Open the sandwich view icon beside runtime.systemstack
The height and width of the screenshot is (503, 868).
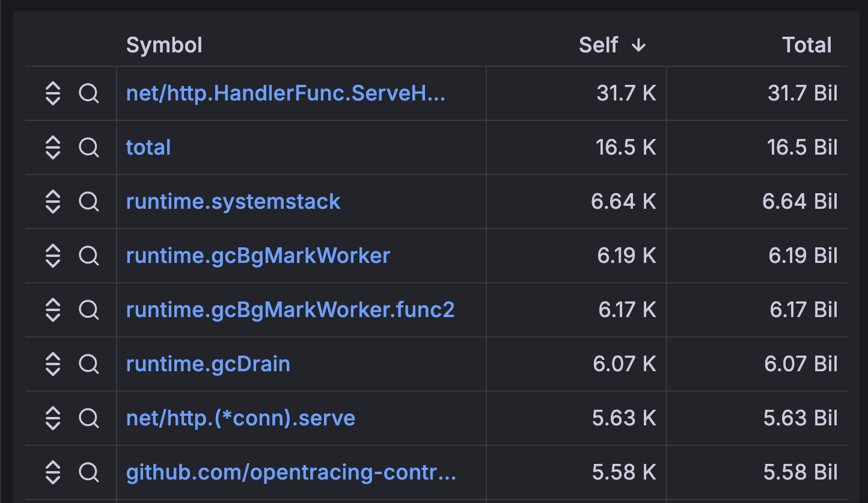[53, 202]
